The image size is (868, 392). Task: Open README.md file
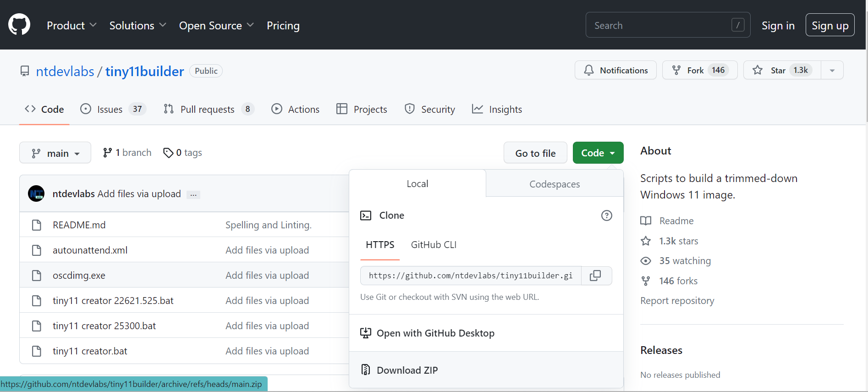pos(79,225)
